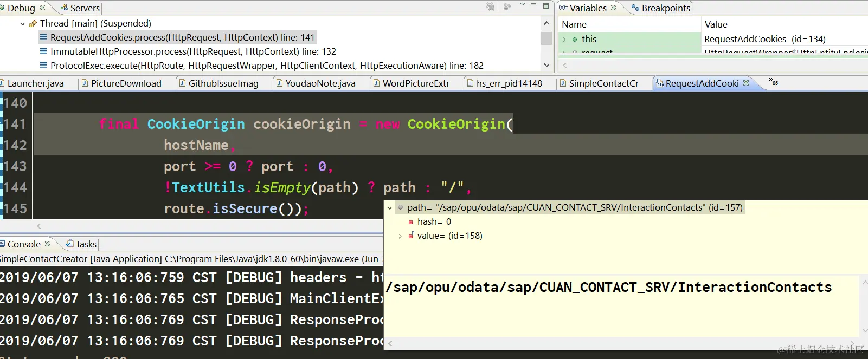Switch to the Servers tab

click(x=80, y=8)
